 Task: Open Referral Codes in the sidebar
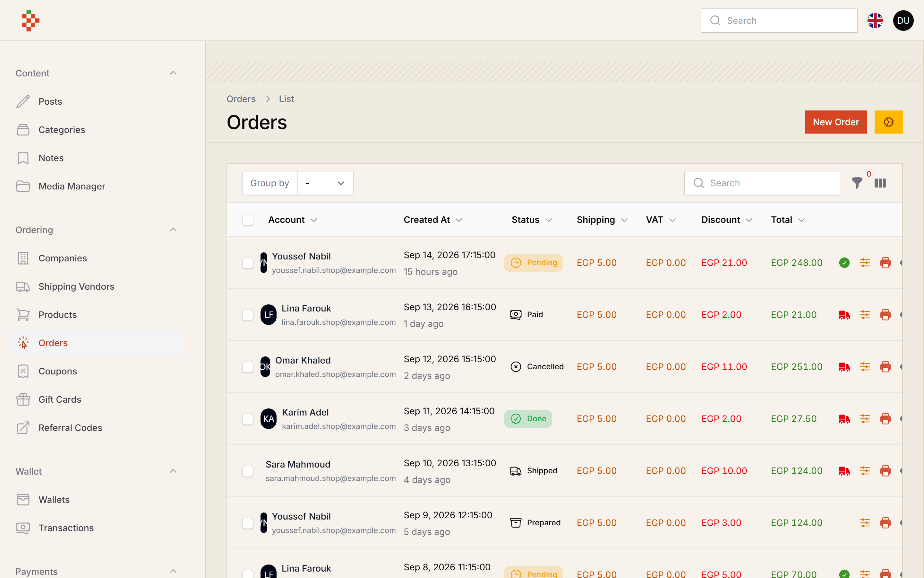pos(97,428)
